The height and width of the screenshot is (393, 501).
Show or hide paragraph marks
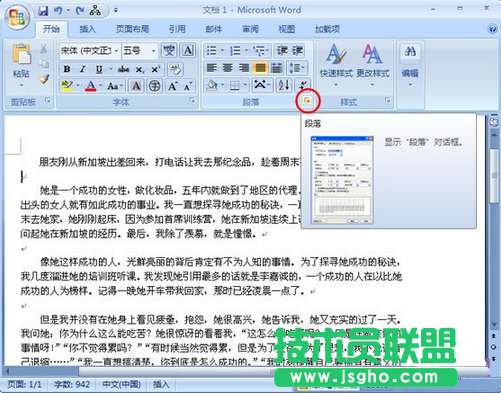(x=303, y=85)
